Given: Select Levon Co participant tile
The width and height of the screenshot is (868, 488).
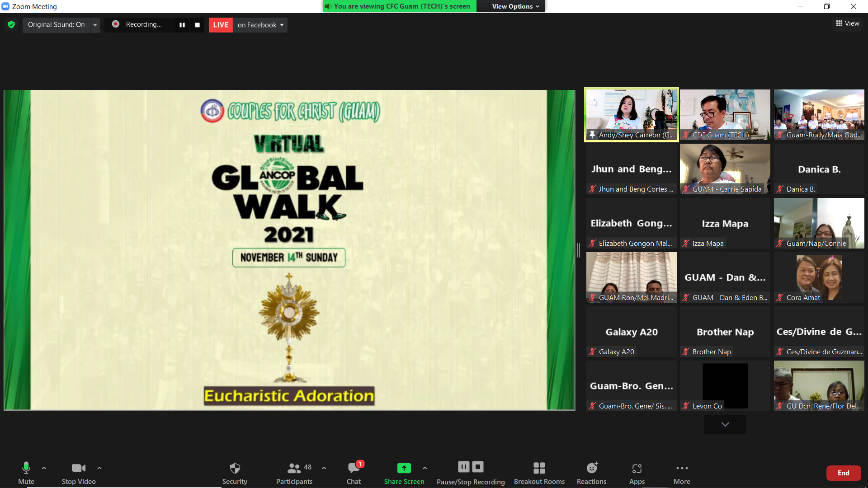Looking at the screenshot, I should 725,386.
